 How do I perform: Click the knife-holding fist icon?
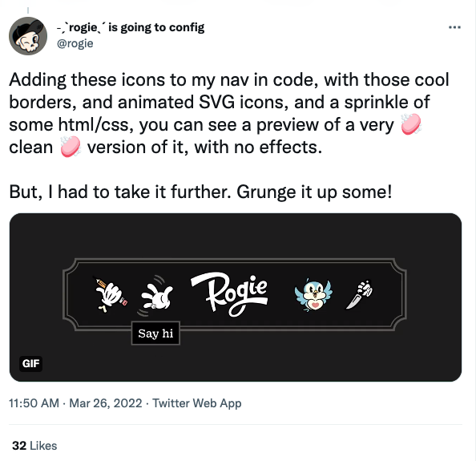(359, 294)
